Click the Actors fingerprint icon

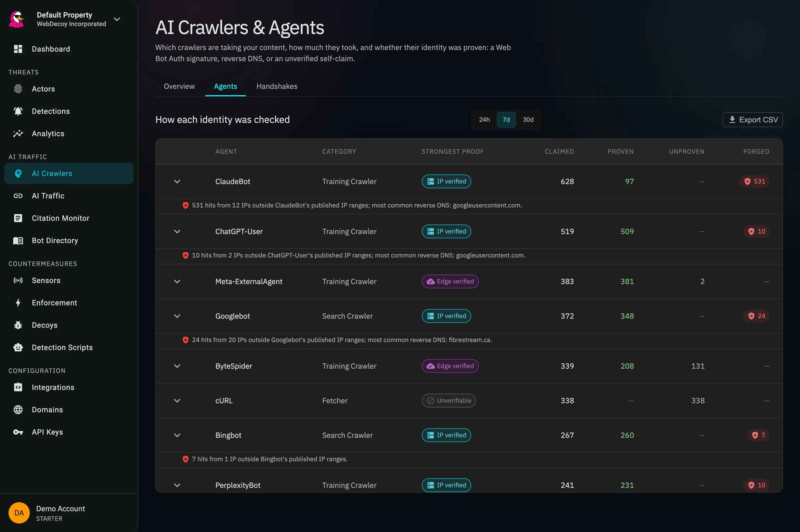(18, 89)
